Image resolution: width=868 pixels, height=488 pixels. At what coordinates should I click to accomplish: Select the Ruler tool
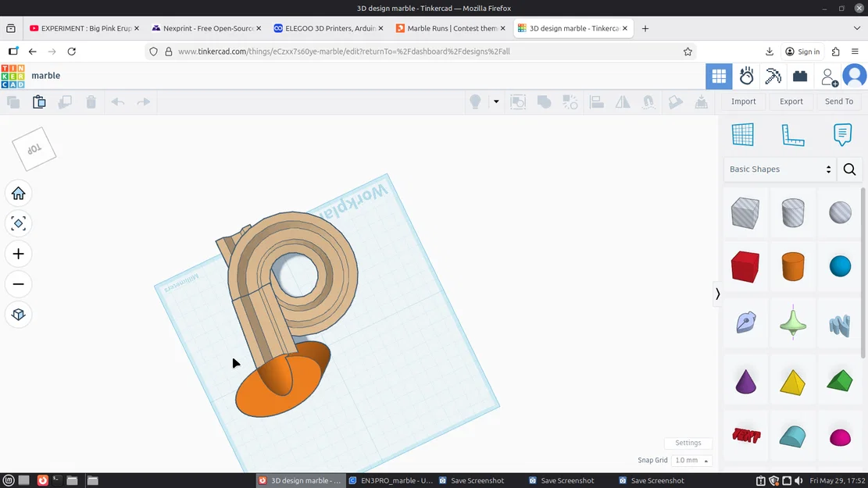pos(793,135)
